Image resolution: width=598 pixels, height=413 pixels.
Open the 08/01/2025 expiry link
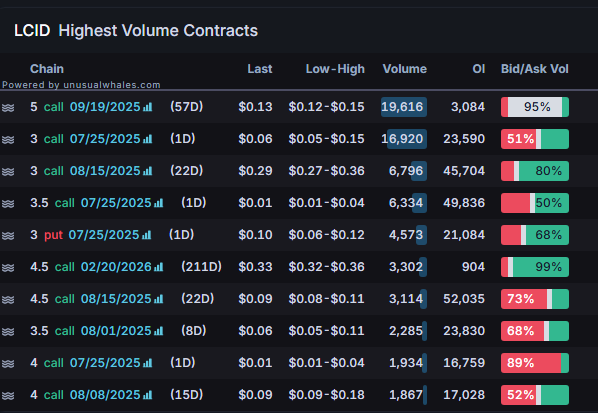tap(116, 331)
